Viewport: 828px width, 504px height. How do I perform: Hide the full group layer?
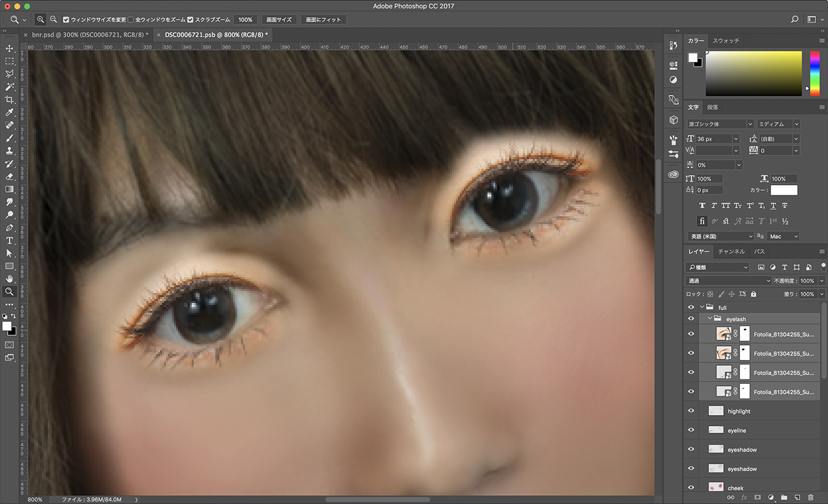pos(691,308)
